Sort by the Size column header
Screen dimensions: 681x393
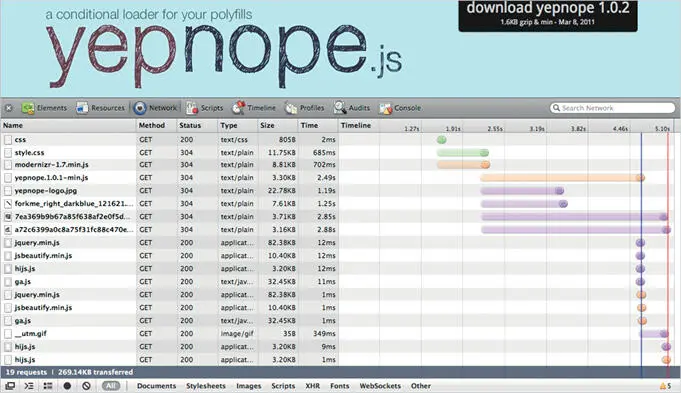[267, 125]
